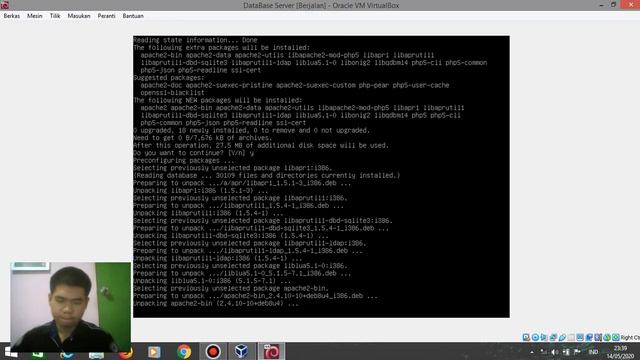Click the hard disk activity status icon
The width and height of the screenshot is (640, 360).
pyautogui.click(x=526, y=337)
